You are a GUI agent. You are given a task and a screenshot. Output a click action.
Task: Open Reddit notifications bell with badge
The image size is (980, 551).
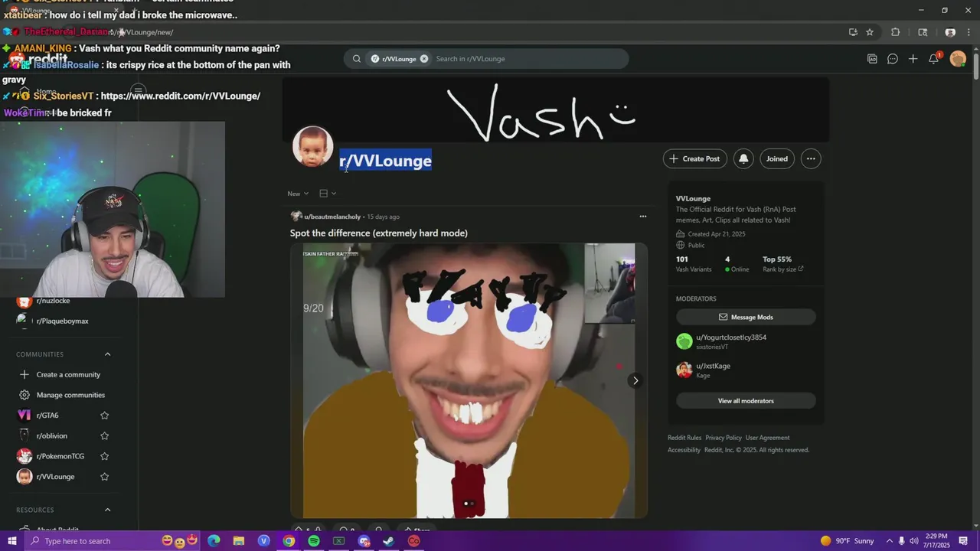pyautogui.click(x=934, y=59)
